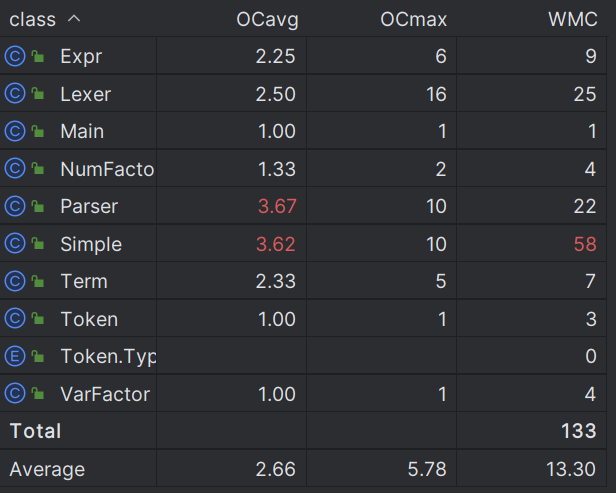This screenshot has height=493, width=616.
Task: Click the class icon beside Expr
Action: click(x=15, y=56)
